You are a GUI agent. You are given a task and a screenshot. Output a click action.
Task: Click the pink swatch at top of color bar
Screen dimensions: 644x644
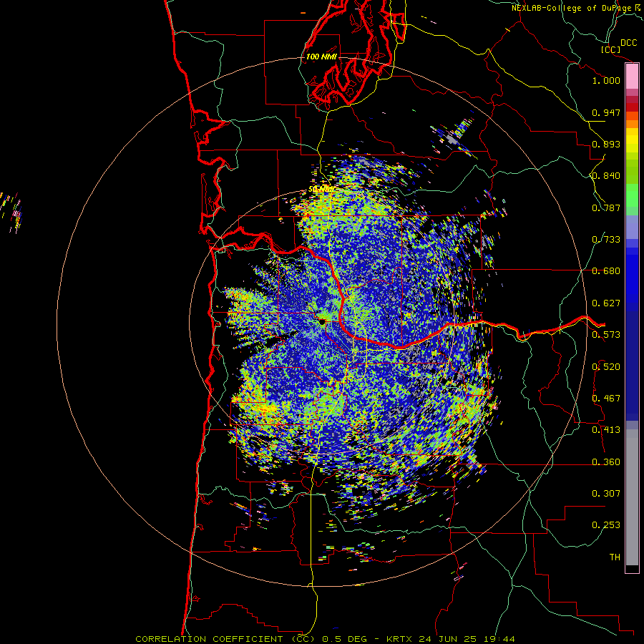tap(632, 77)
